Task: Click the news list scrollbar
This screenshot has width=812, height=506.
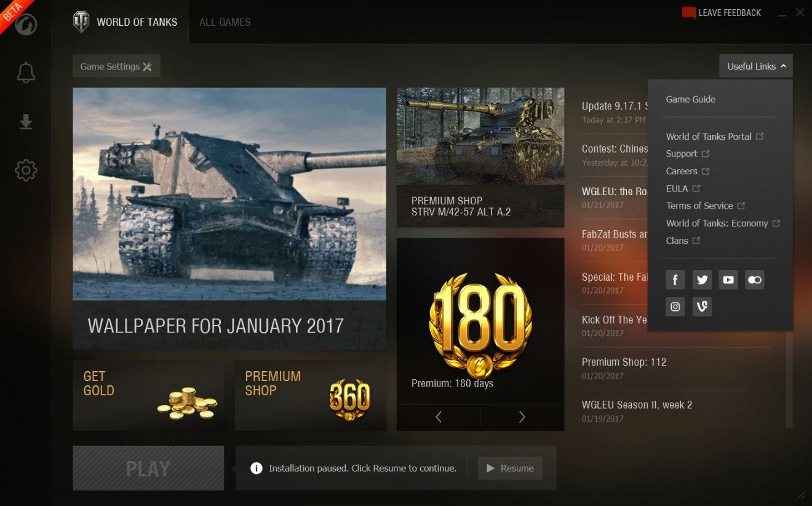Action: [789, 379]
